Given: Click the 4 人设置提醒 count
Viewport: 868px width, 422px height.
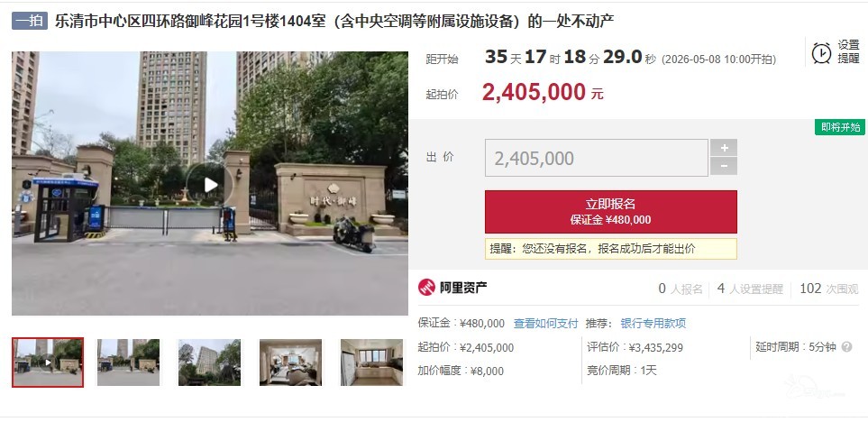Looking at the screenshot, I should point(750,289).
